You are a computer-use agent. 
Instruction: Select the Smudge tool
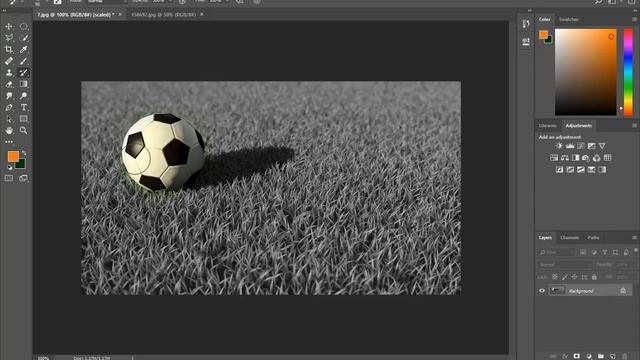[x=9, y=96]
